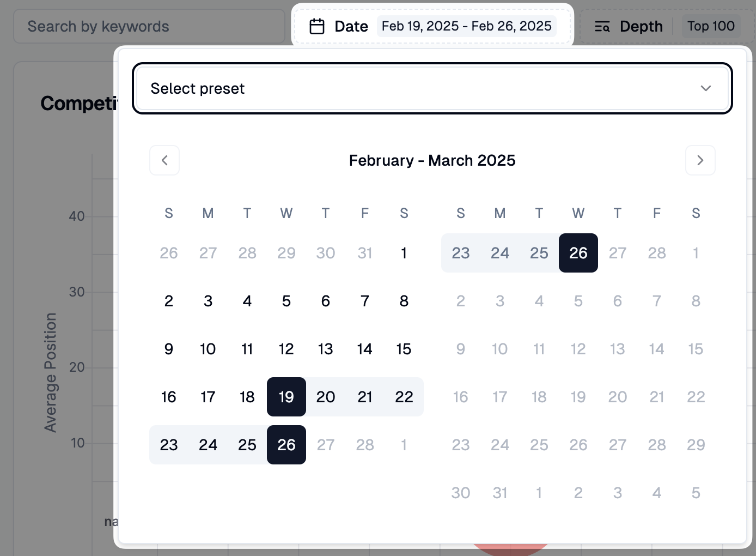The width and height of the screenshot is (756, 556).
Task: Select February 10 in the calendar
Action: coord(208,349)
